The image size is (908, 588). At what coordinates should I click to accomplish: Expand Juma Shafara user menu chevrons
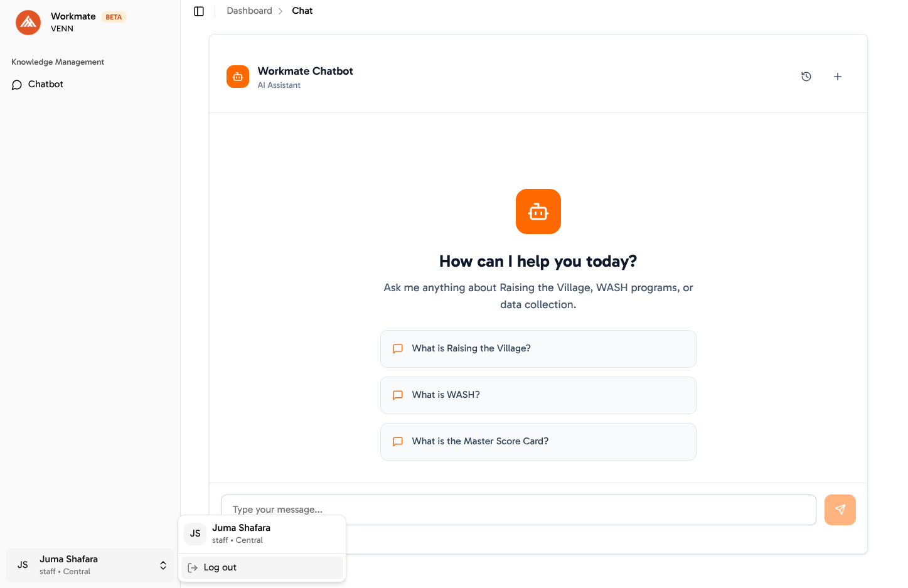pos(163,565)
